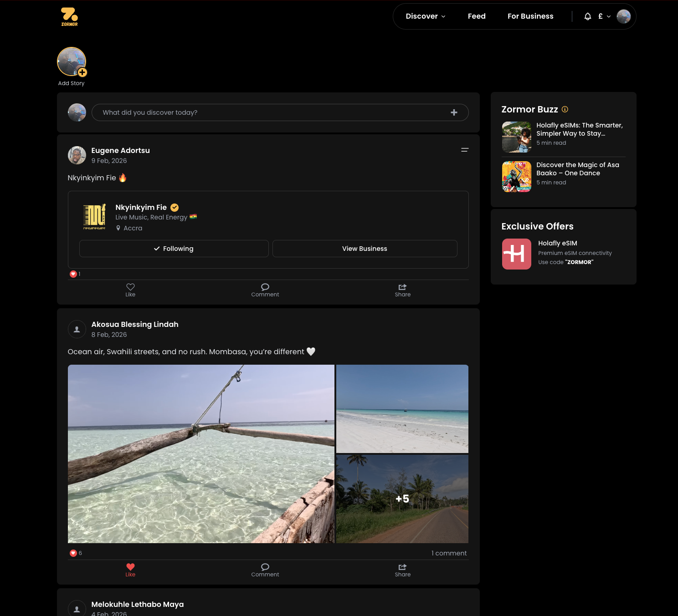Image resolution: width=678 pixels, height=616 pixels.
Task: Like Eugene Adortsu's post
Action: click(x=130, y=290)
